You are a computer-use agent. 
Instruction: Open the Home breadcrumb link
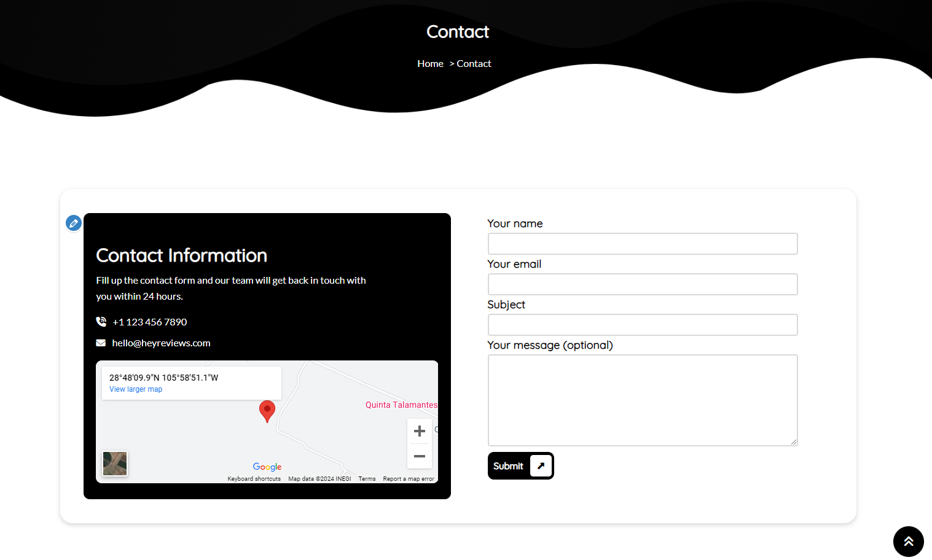[x=430, y=64]
